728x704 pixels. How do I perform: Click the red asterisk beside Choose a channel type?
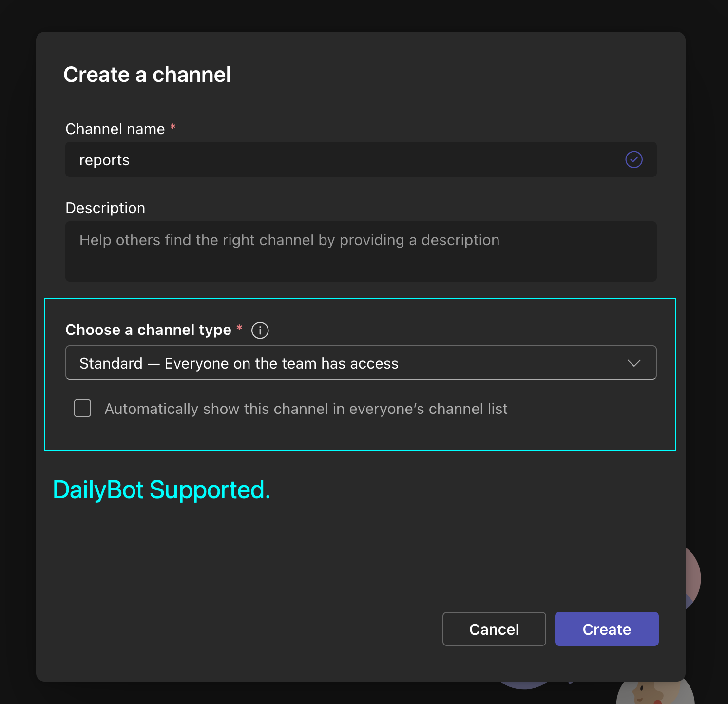point(239,329)
